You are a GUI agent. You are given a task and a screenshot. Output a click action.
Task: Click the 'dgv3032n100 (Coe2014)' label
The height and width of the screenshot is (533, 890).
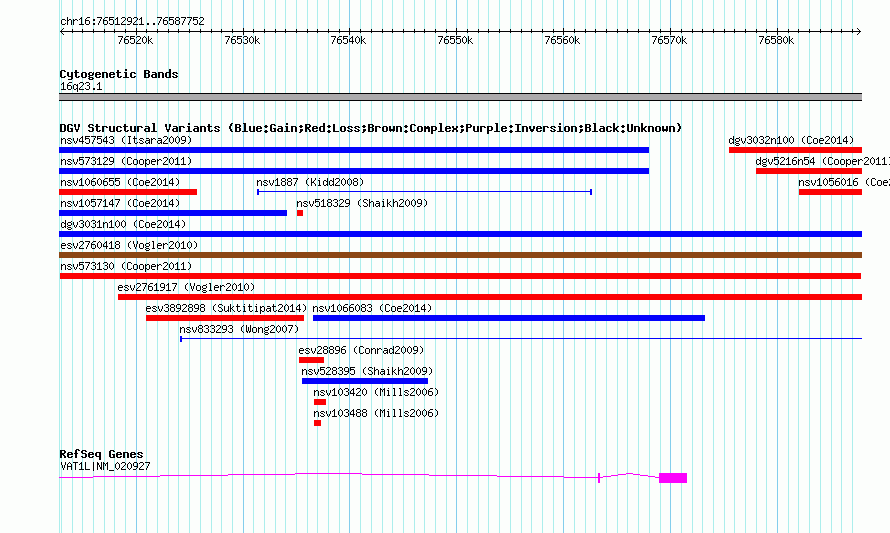pos(791,140)
